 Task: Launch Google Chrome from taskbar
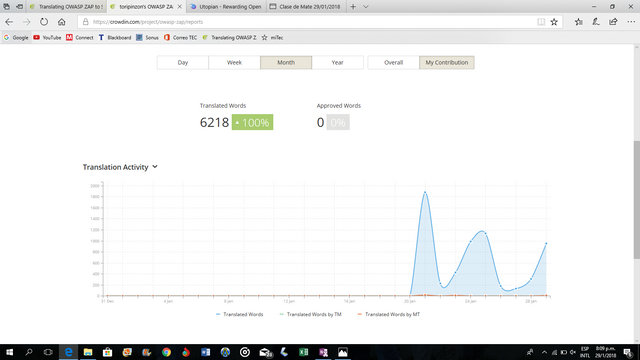point(166,352)
